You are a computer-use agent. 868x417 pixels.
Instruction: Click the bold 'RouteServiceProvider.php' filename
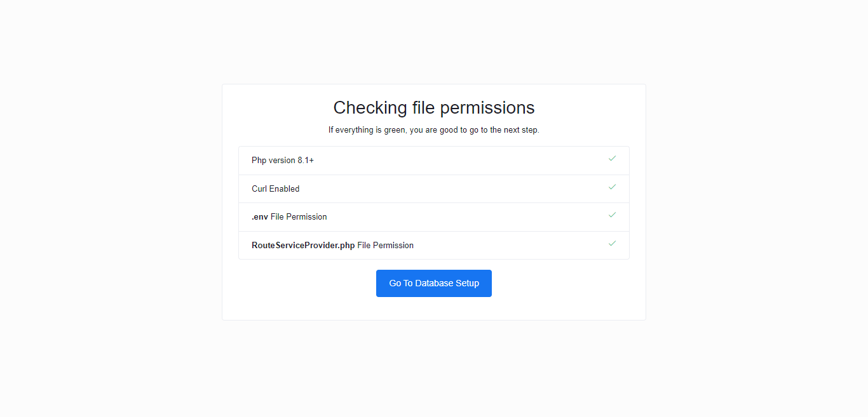(303, 245)
